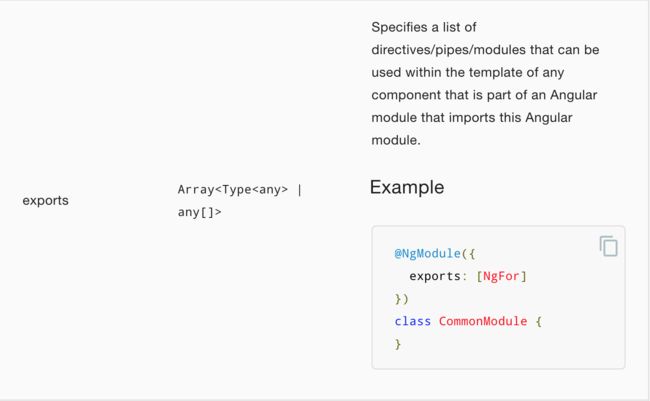Select the @NgModule decorator in the code

(427, 253)
